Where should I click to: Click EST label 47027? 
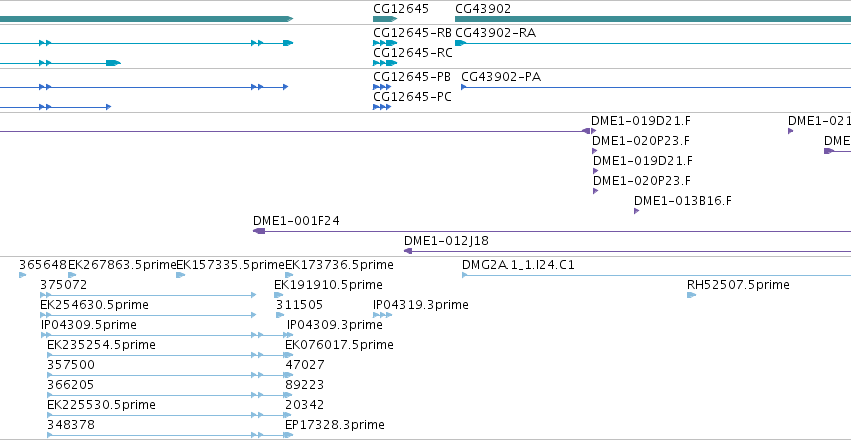click(305, 365)
